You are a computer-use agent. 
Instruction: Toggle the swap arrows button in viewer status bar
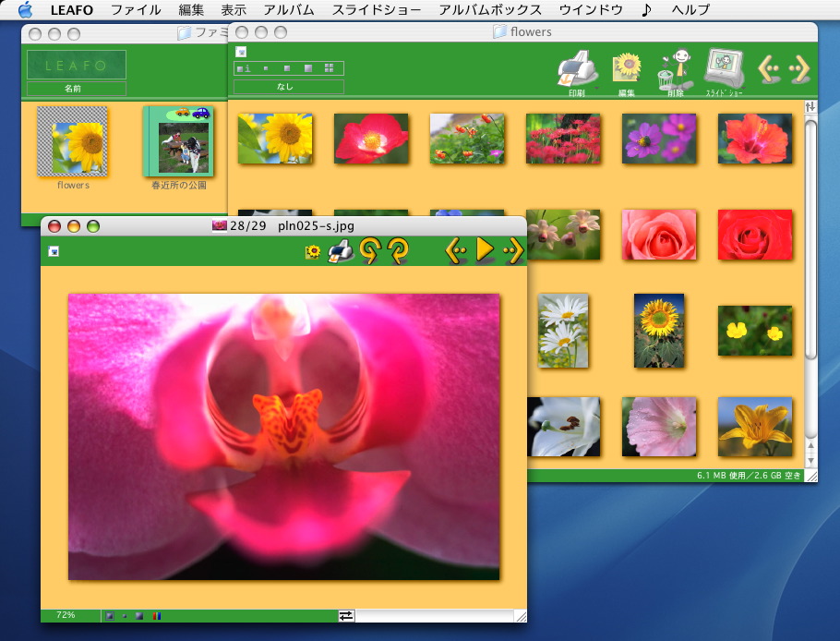pyautogui.click(x=346, y=615)
